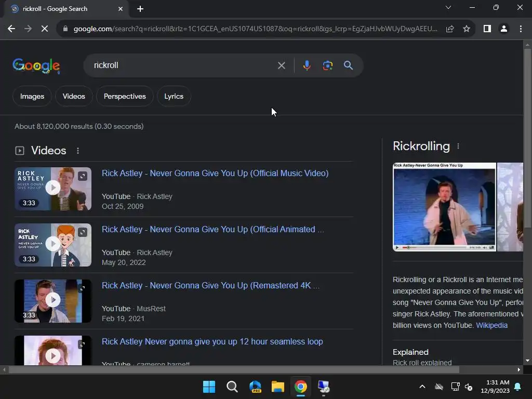Open the Wikipedia link
The width and height of the screenshot is (532, 399).
491,325
